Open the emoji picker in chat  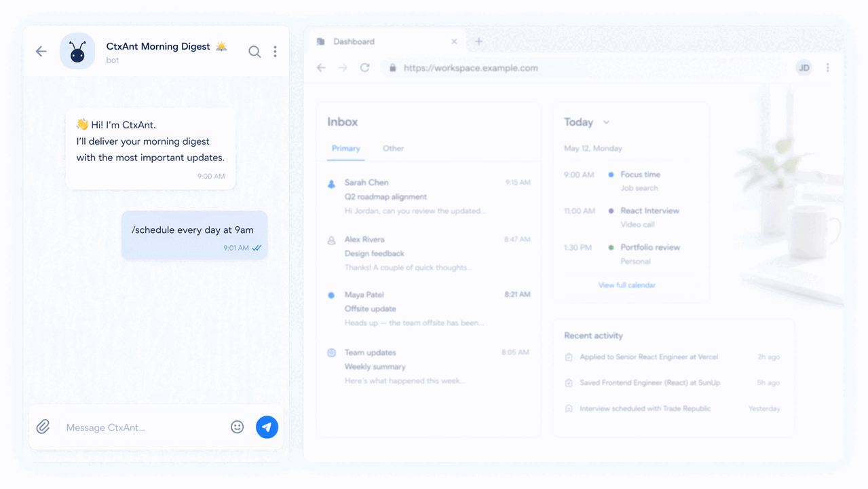tap(237, 427)
